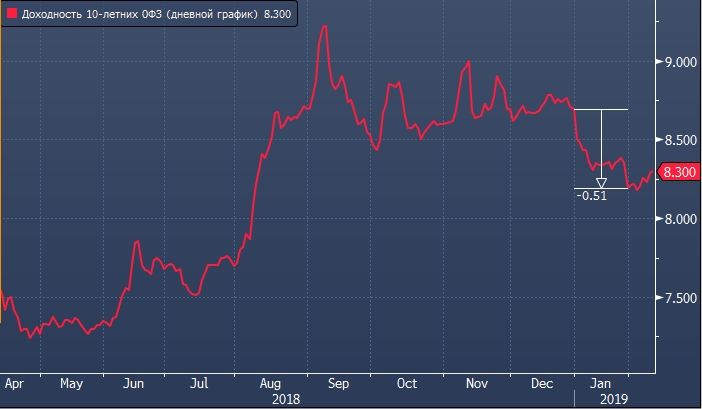Click the 2018 year label
Viewport: 702px width, 409px height.
286,397
